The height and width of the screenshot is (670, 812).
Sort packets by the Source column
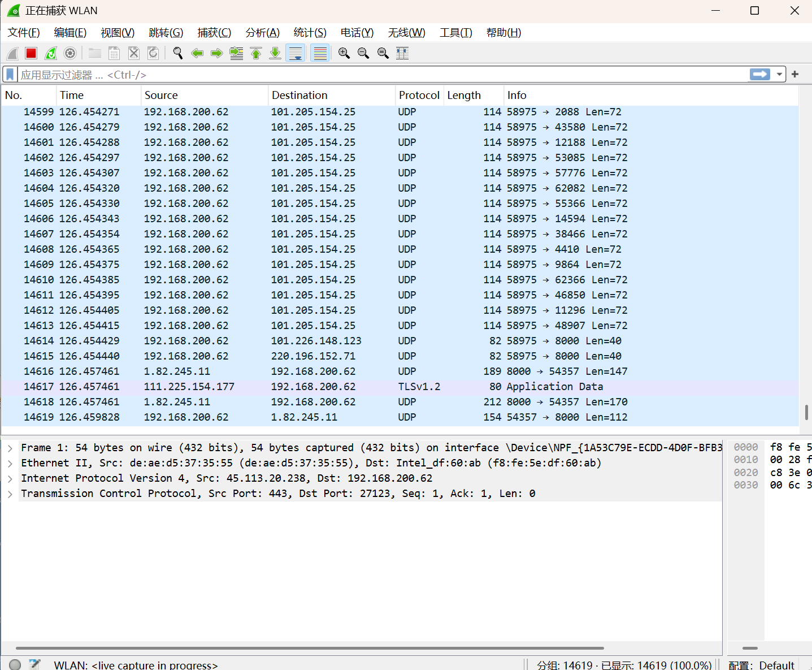204,95
